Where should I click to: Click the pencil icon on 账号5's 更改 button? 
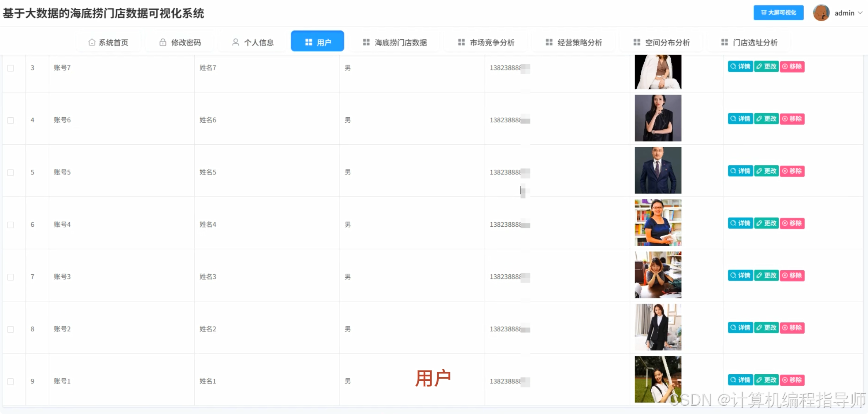click(x=759, y=171)
